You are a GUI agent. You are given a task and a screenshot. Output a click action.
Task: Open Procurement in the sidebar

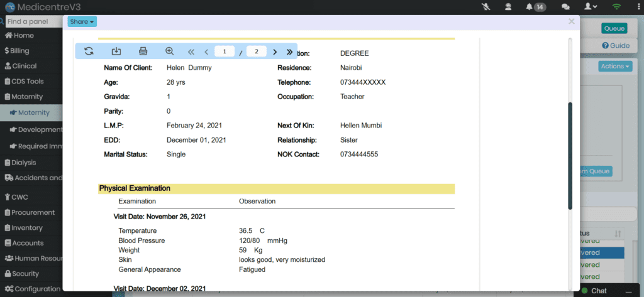(x=29, y=212)
